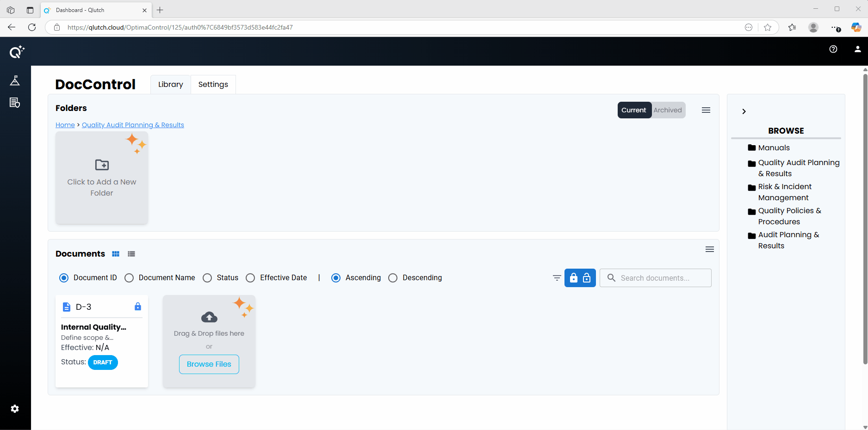Add this page to favorites
This screenshot has width=868, height=430.
768,27
